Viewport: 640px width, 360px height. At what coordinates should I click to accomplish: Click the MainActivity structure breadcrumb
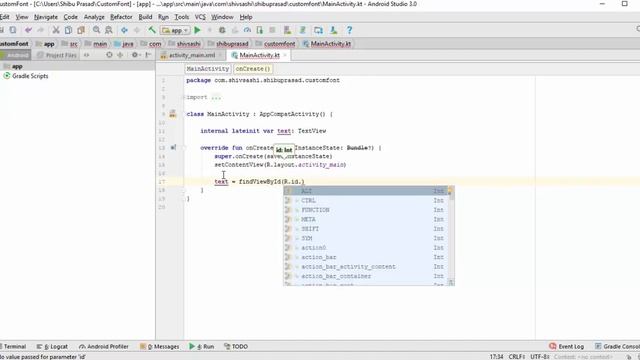[208, 69]
